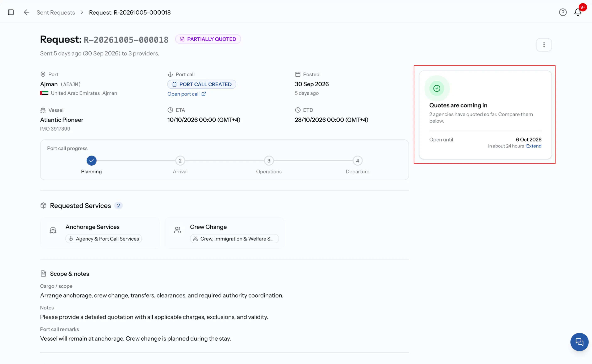The height and width of the screenshot is (364, 592).
Task: Click the Sent Requests breadcrumb
Action: (x=56, y=12)
